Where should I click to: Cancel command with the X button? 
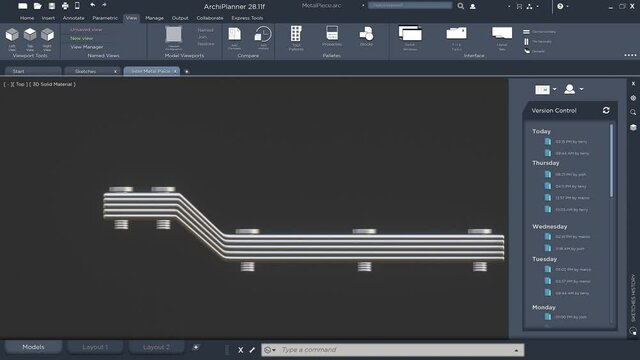click(240, 350)
